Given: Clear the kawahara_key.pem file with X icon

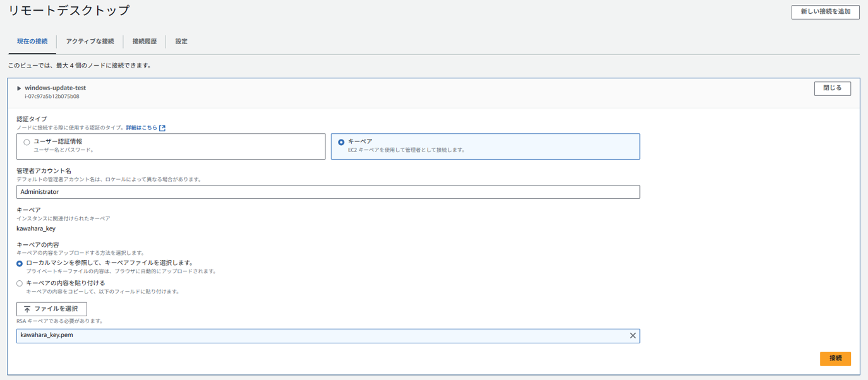Looking at the screenshot, I should click(632, 336).
